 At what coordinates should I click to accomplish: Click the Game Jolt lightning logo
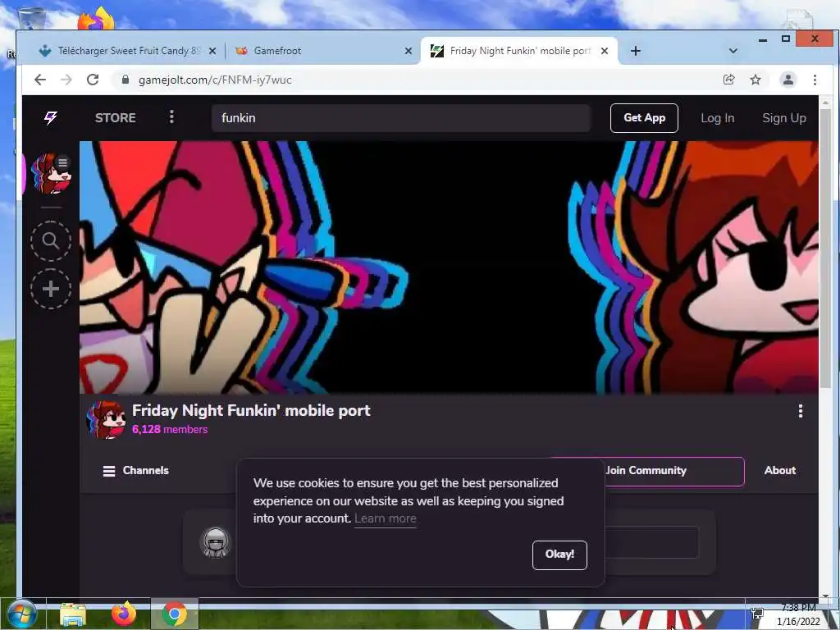pyautogui.click(x=50, y=117)
